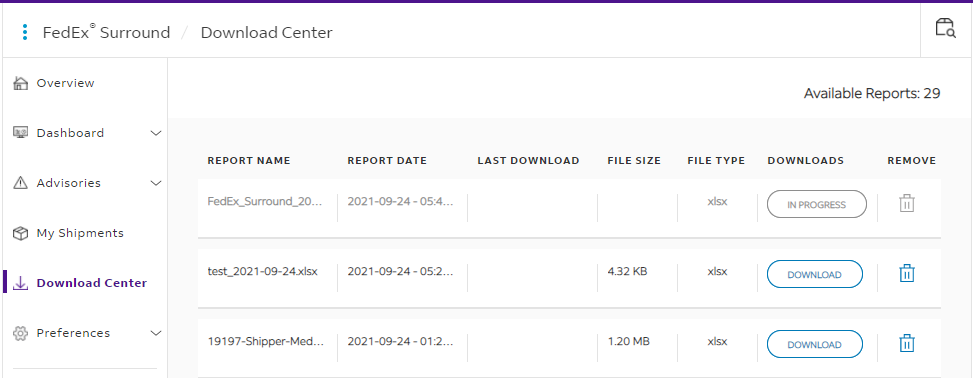The width and height of the screenshot is (973, 378).
Task: Click the Overview home icon
Action: (x=20, y=83)
